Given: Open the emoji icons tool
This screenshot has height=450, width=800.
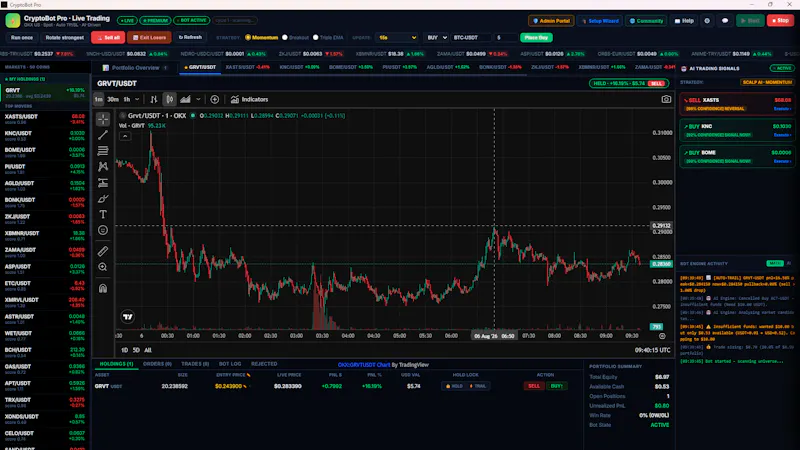Looking at the screenshot, I should pos(103,230).
